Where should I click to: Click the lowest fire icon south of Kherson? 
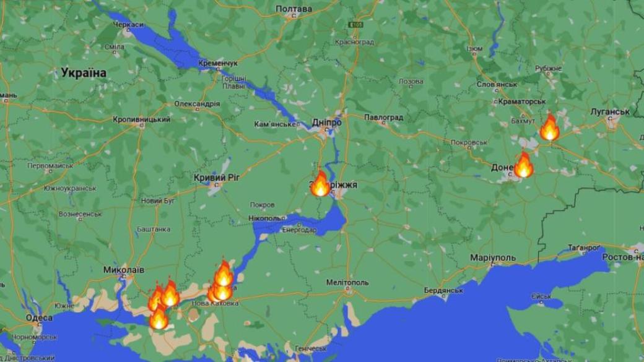(x=159, y=317)
